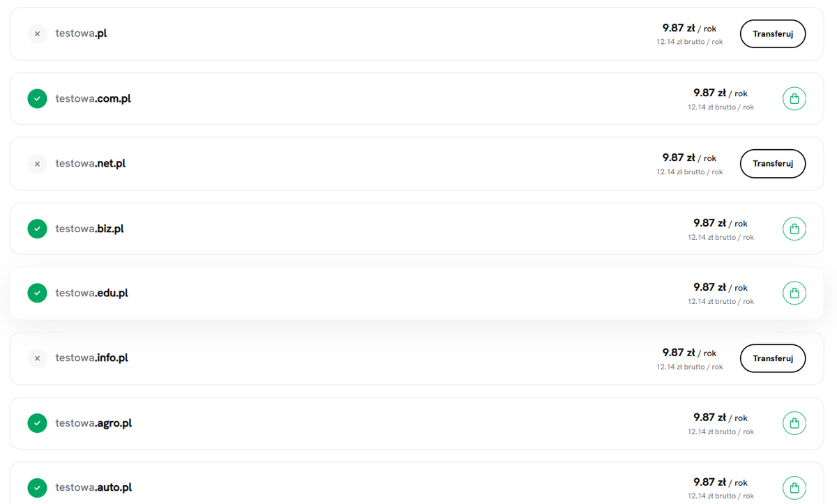The width and height of the screenshot is (837, 504).
Task: Click the unavailable X icon beside testowa.net.pl
Action: point(37,164)
